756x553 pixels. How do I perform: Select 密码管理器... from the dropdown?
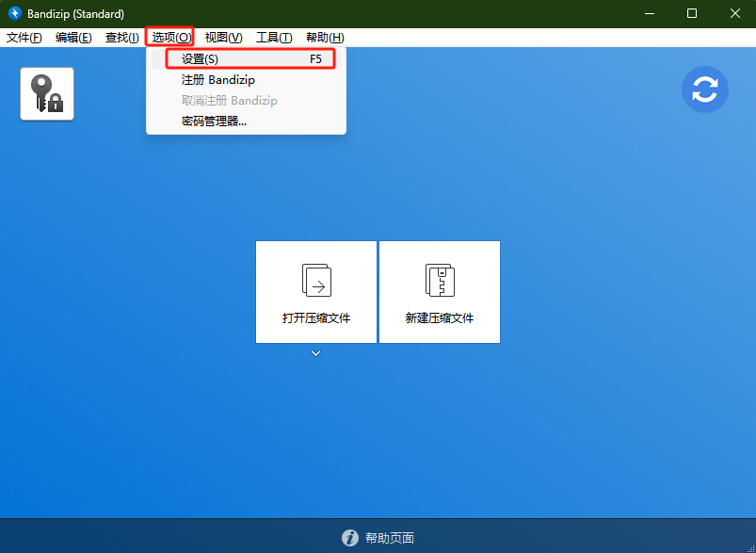(x=215, y=121)
